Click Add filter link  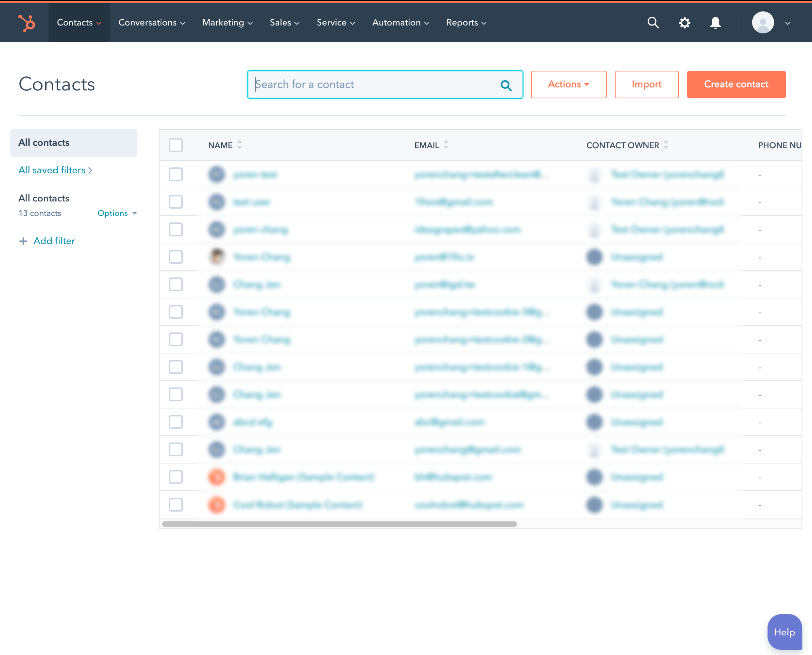click(54, 241)
